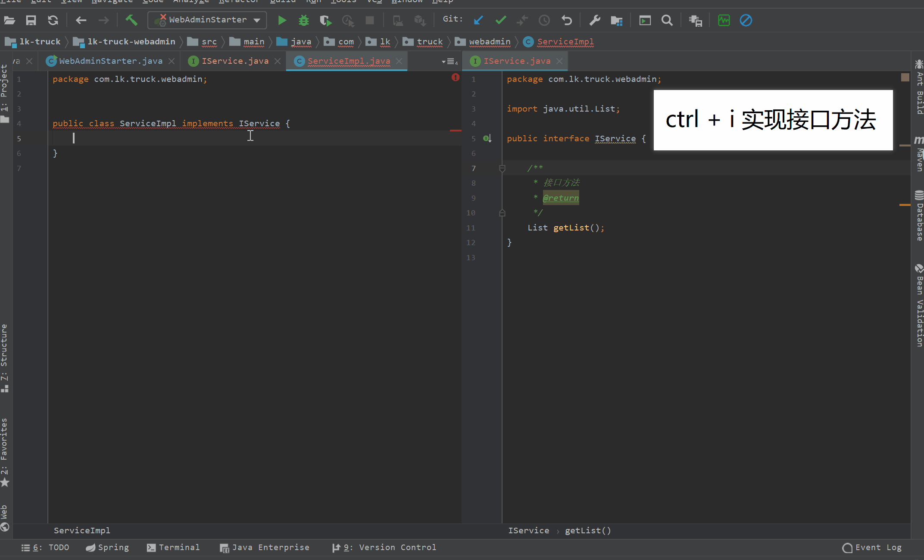This screenshot has height=560, width=924.
Task: Build project with the hammer icon
Action: [x=131, y=20]
